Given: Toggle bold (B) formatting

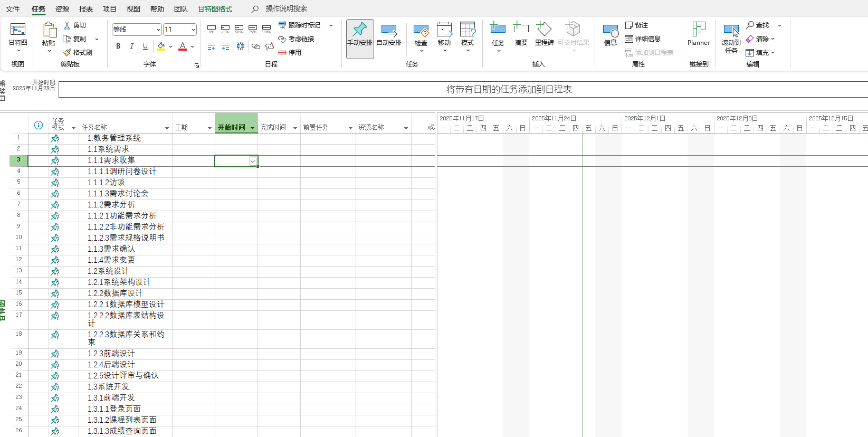Looking at the screenshot, I should [x=118, y=46].
